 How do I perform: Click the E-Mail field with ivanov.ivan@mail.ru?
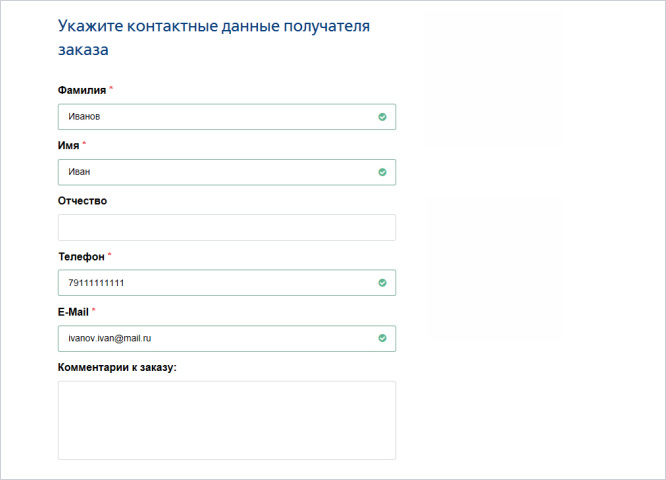click(x=210, y=338)
